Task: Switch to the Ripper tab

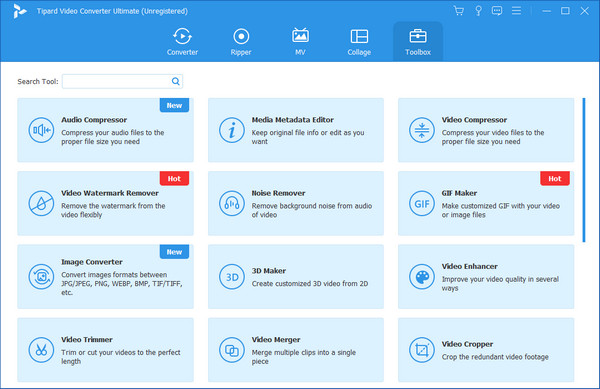Action: pos(241,42)
